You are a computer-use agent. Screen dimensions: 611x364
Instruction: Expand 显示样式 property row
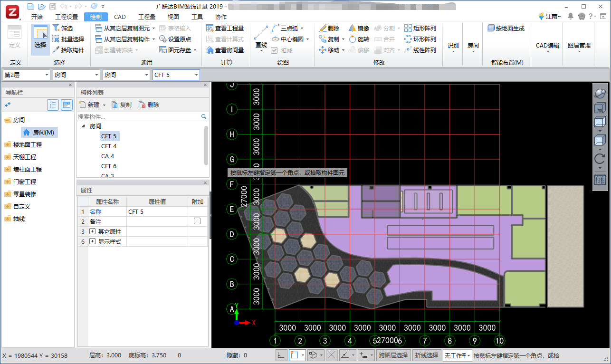[92, 242]
